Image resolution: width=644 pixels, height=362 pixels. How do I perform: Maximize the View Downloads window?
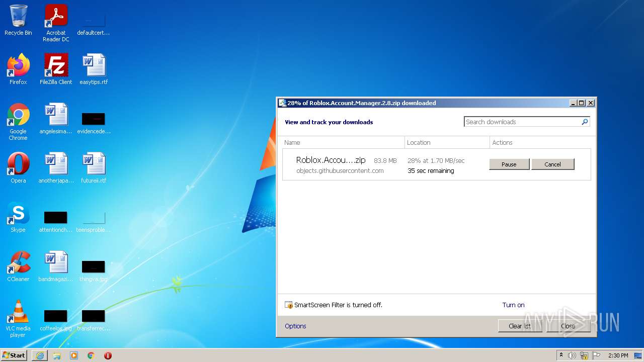(x=582, y=103)
